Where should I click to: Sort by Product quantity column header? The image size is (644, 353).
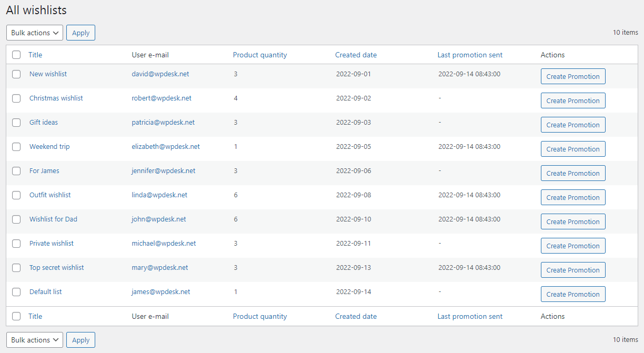pos(260,55)
